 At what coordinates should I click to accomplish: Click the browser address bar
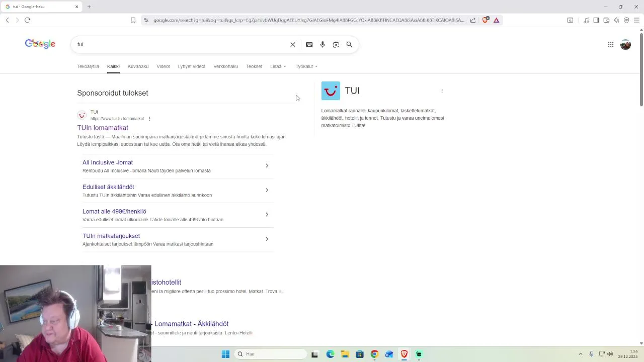(308, 20)
